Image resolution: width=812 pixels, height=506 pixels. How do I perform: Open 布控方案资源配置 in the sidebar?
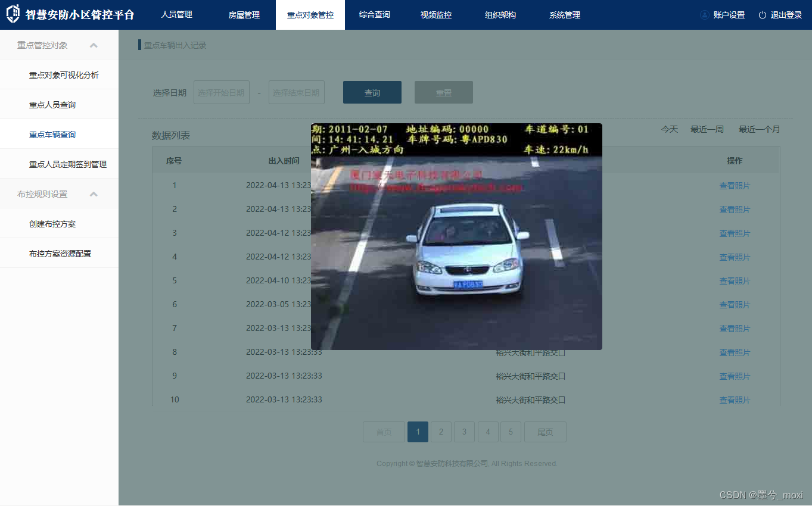coord(60,254)
